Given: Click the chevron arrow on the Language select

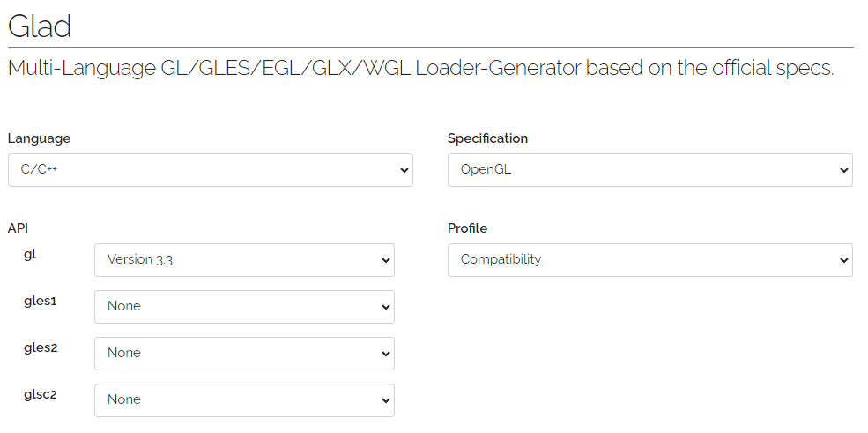Looking at the screenshot, I should (x=404, y=170).
